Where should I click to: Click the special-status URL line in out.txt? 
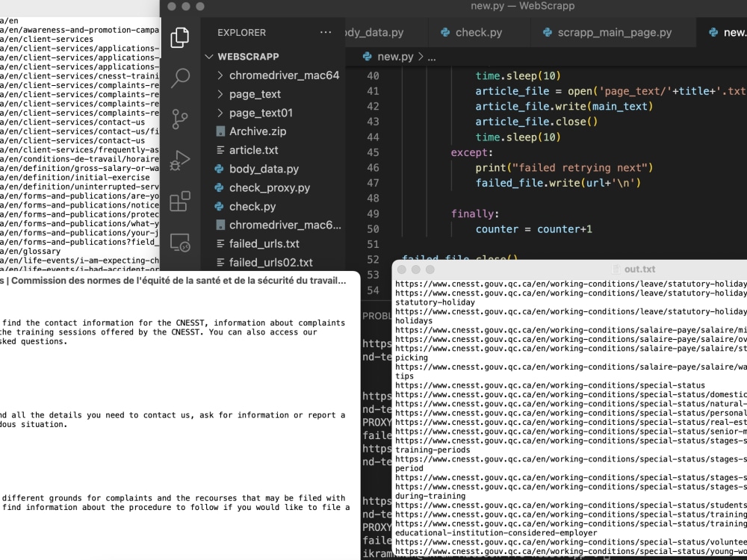point(550,385)
